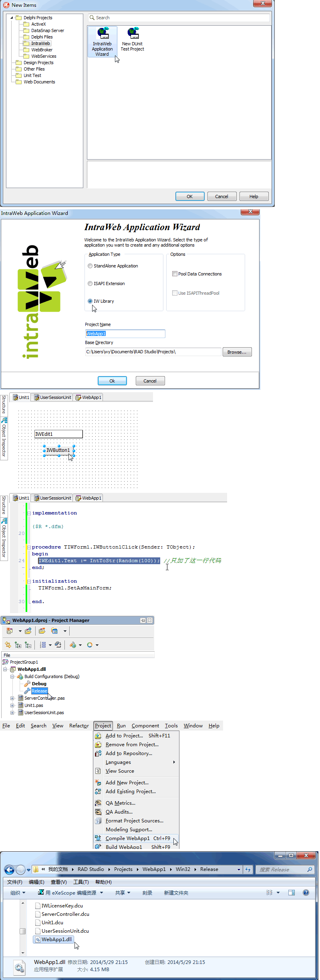Expand the UserSessionUnit.pas node

(x=12, y=713)
